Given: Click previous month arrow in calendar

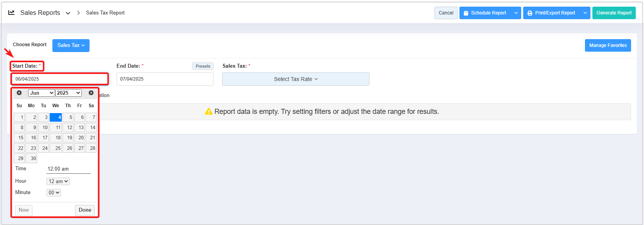Looking at the screenshot, I should [x=19, y=93].
